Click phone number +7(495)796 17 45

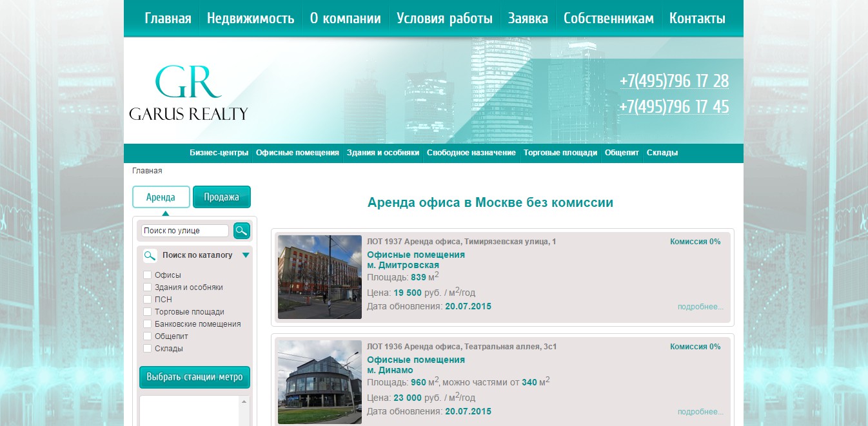(675, 106)
